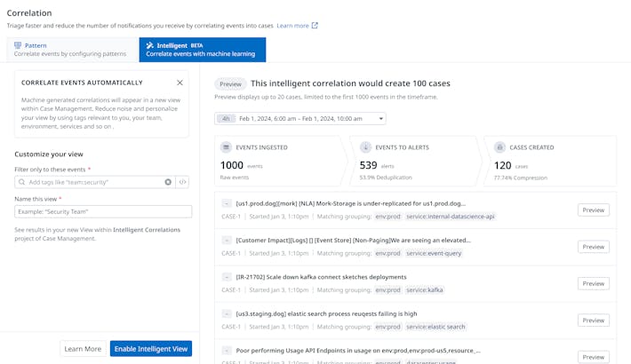Click the Cases Created icon
Viewport: 631px width, 364px height.
tap(499, 147)
